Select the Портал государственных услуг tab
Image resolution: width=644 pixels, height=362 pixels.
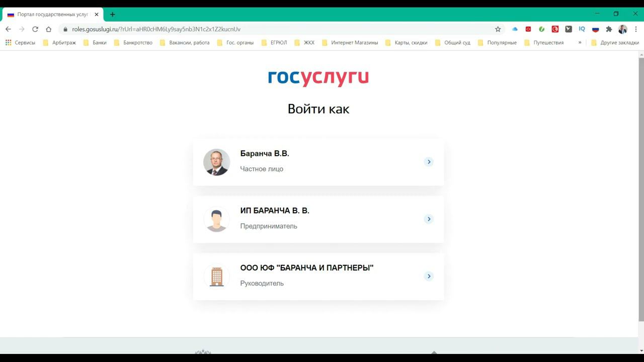[52, 15]
